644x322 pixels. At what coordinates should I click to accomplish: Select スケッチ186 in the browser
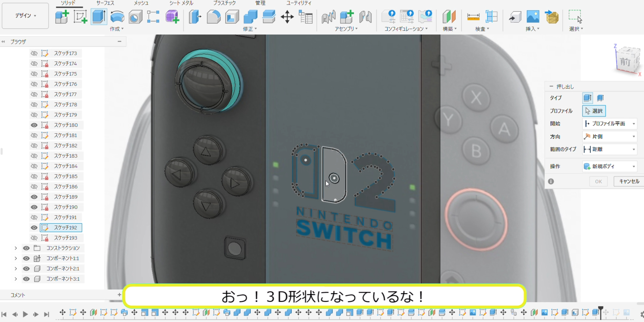coord(66,187)
